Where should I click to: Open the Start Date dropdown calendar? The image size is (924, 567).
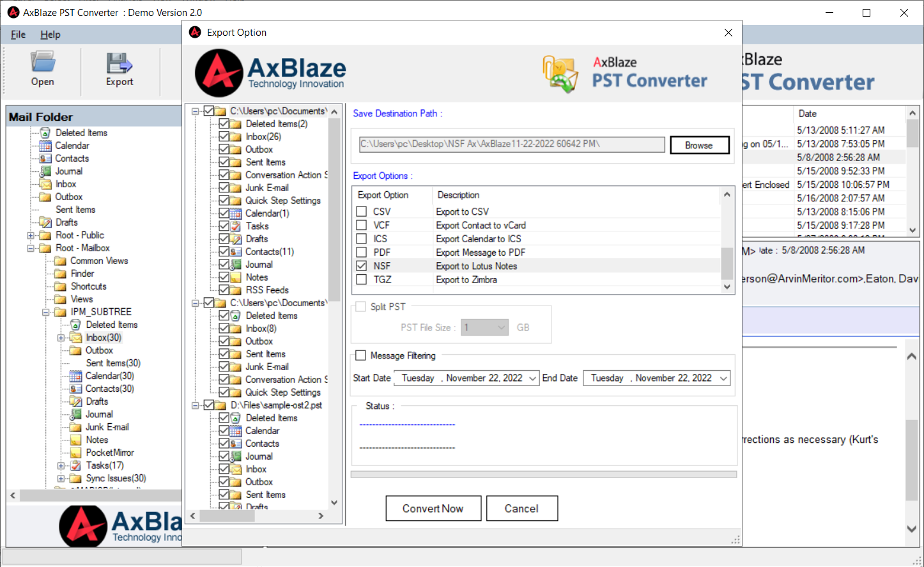pos(532,378)
